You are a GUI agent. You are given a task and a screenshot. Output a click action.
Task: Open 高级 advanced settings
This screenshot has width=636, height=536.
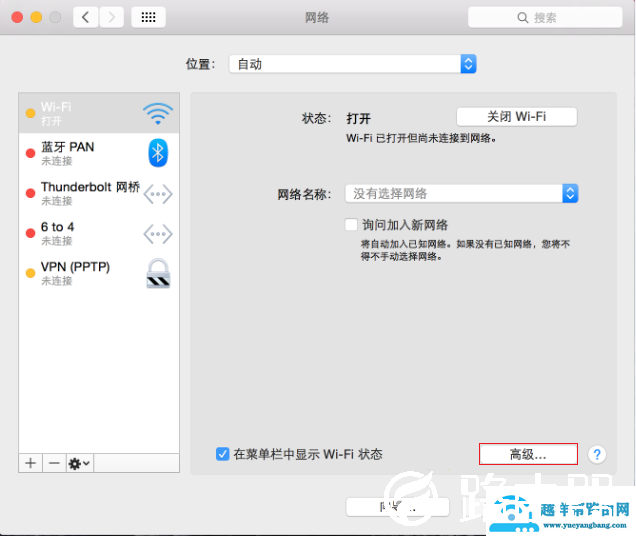(x=528, y=454)
